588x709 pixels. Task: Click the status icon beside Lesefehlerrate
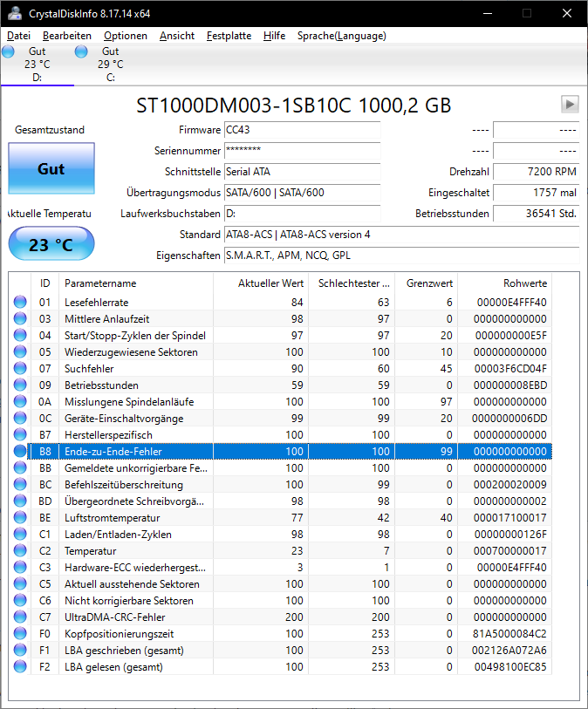pos(19,303)
